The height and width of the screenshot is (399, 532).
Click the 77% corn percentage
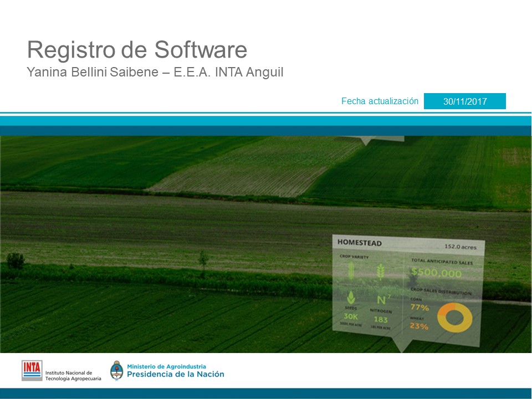tap(419, 308)
